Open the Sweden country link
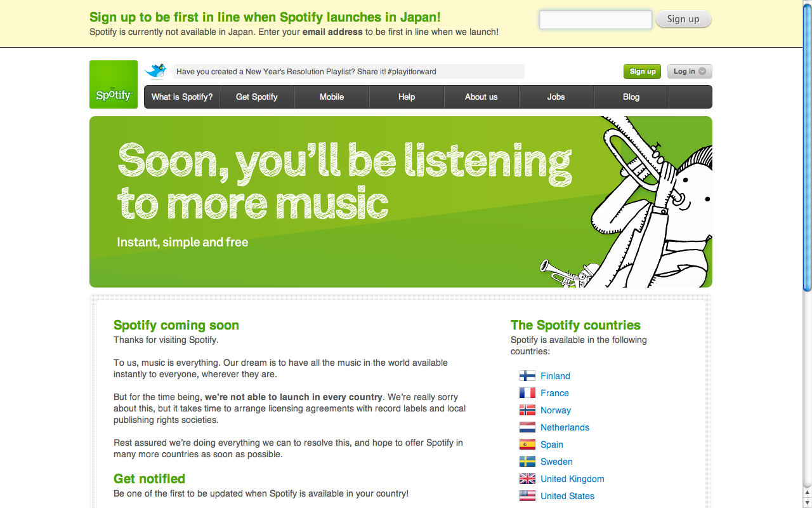Viewport: 812px width, 508px height. (x=556, y=462)
